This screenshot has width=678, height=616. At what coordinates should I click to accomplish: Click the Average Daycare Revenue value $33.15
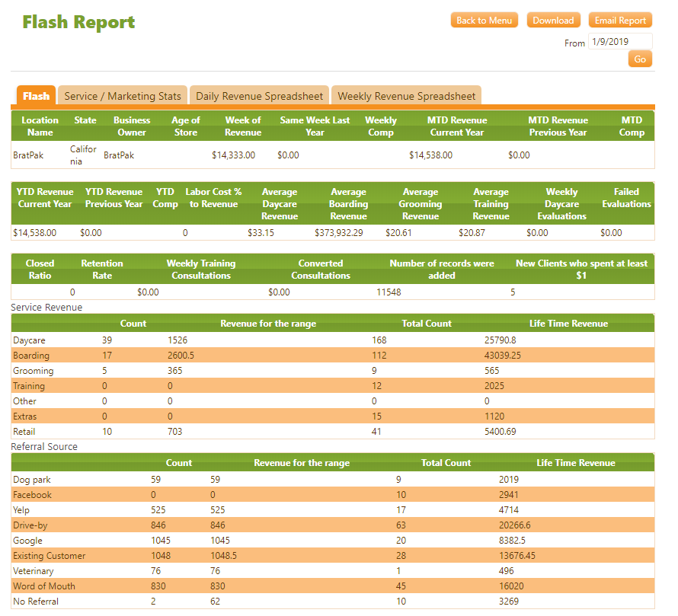click(x=261, y=233)
